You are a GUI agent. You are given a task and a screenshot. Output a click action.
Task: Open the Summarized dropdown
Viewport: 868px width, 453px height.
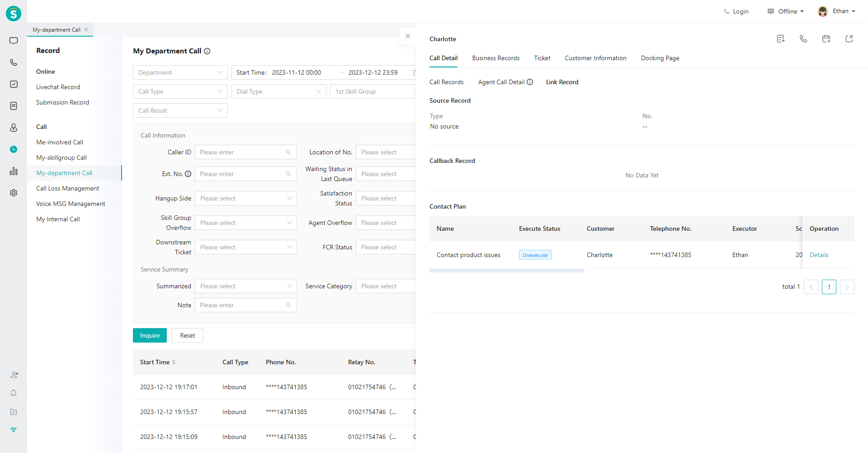(x=246, y=286)
